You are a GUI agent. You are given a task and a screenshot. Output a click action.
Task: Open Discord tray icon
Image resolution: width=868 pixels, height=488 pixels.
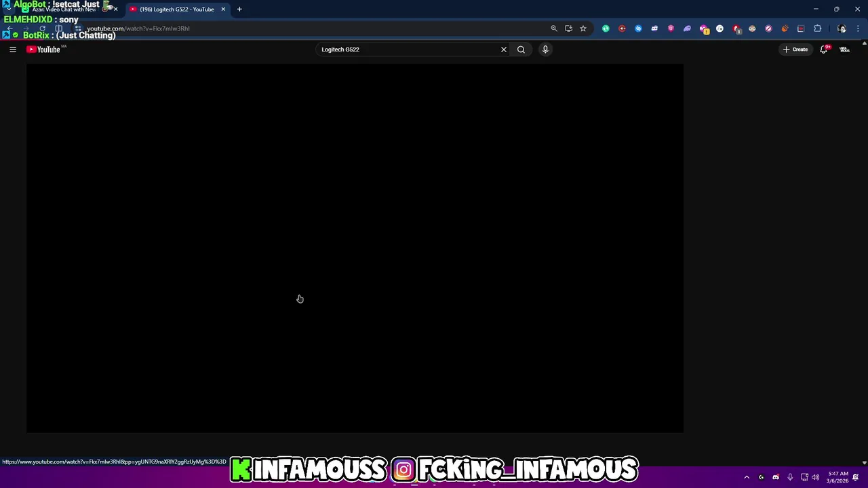coord(776,477)
